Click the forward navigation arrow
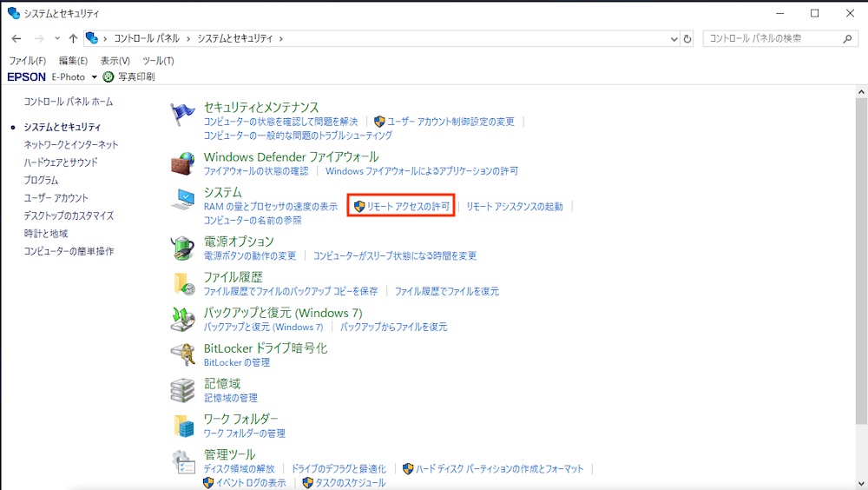This screenshot has width=868, height=490. (x=39, y=38)
